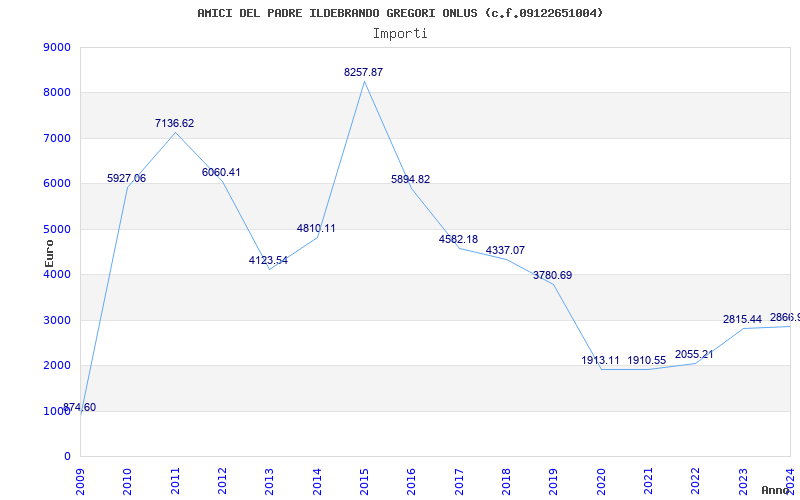Select the 8257.87 peak value label

[x=363, y=72]
